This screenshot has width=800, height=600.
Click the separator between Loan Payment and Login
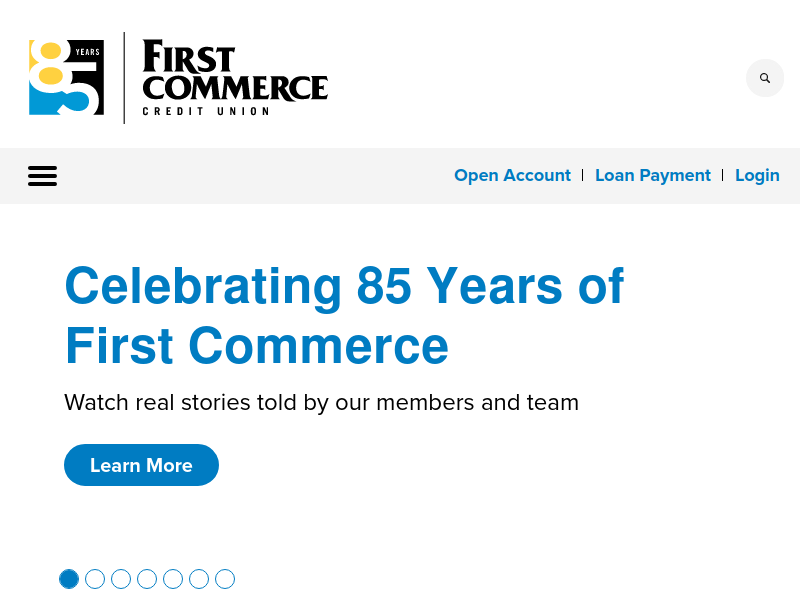coord(723,175)
